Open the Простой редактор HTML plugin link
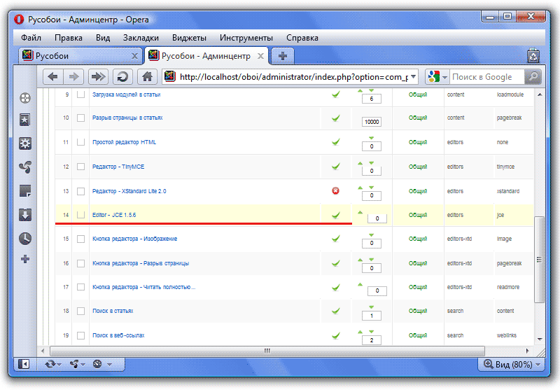560x392 pixels. 124,142
